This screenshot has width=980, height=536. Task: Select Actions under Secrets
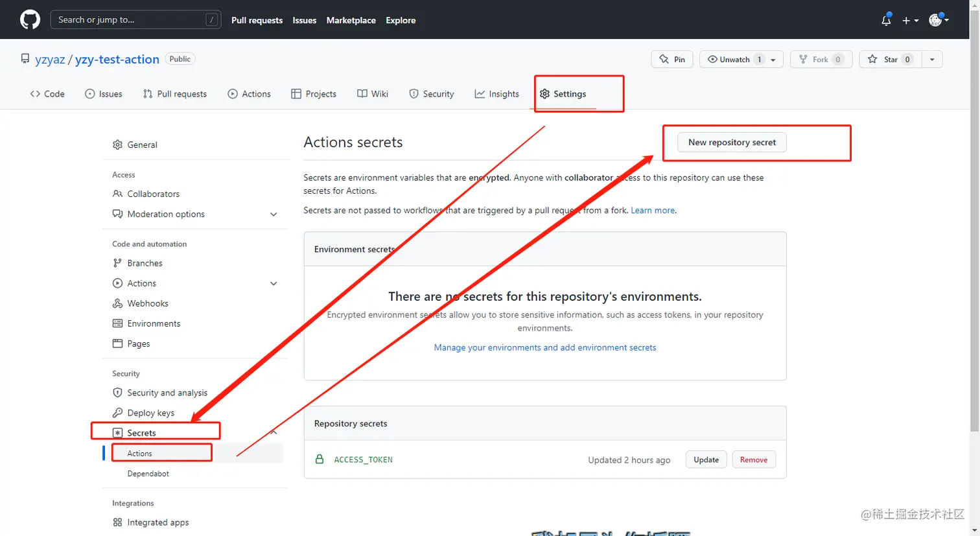[x=139, y=454]
